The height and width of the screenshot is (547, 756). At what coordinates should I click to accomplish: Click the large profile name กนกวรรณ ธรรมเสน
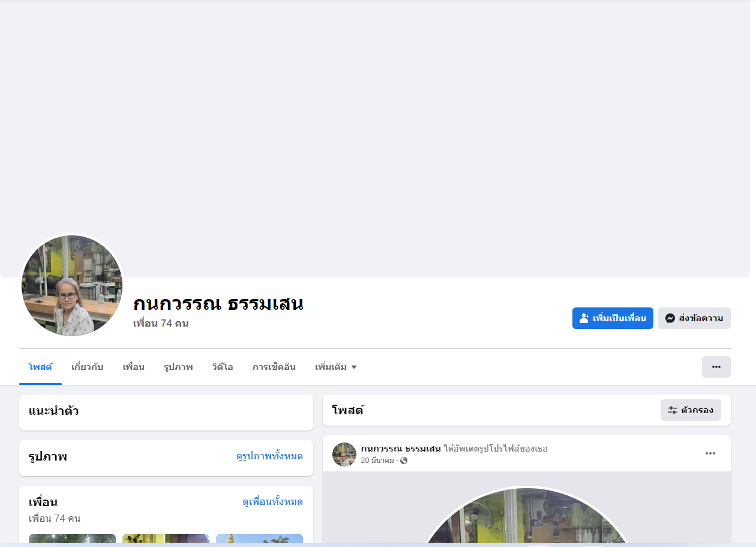[218, 303]
